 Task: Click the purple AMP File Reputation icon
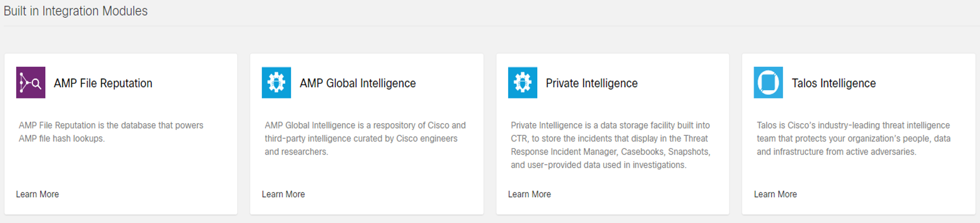click(31, 83)
